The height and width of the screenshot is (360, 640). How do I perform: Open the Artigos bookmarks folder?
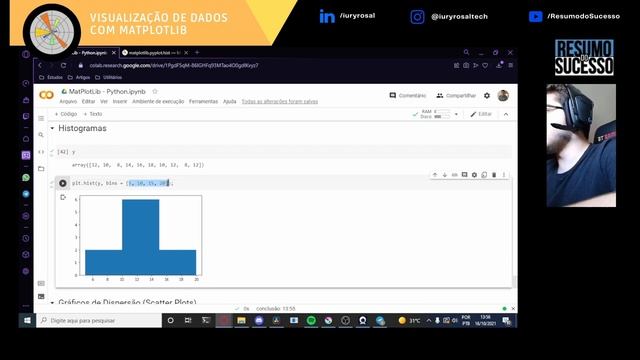pos(79,77)
